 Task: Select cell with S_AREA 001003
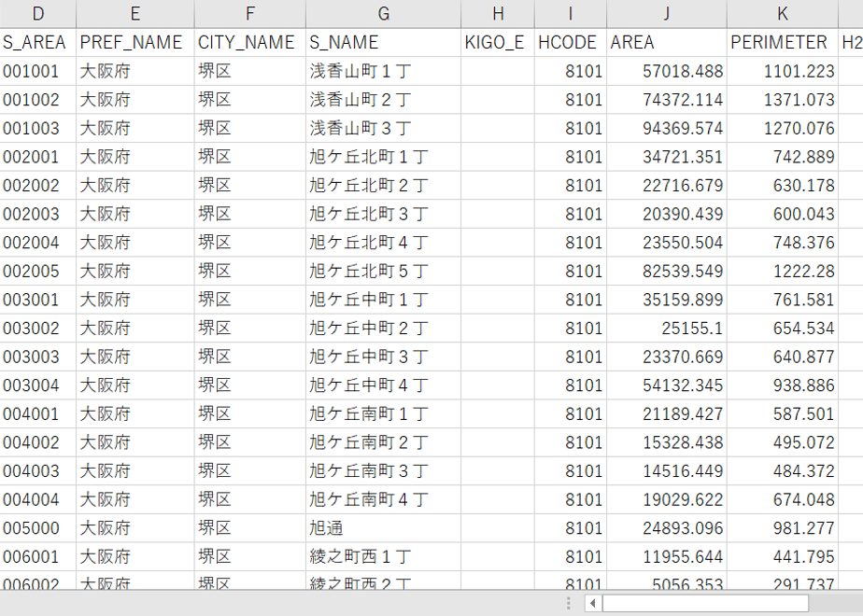pyautogui.click(x=38, y=128)
